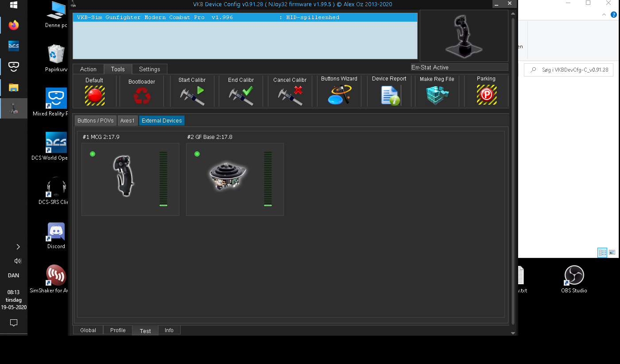Click the MCG grip device thumbnail
Screen dimensions: 620x364
click(x=124, y=176)
